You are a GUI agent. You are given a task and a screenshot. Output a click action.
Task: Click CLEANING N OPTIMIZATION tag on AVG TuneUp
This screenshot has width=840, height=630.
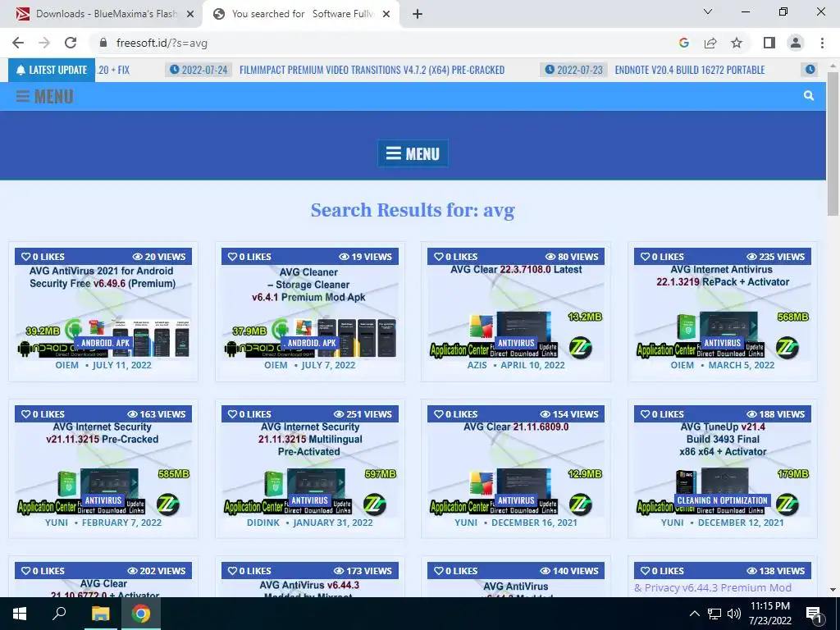coord(722,500)
